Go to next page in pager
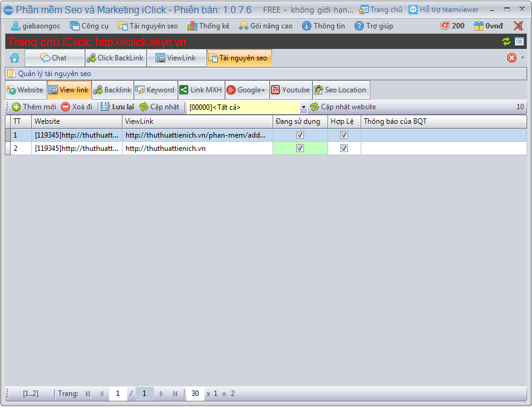The image size is (532, 408). (x=161, y=394)
